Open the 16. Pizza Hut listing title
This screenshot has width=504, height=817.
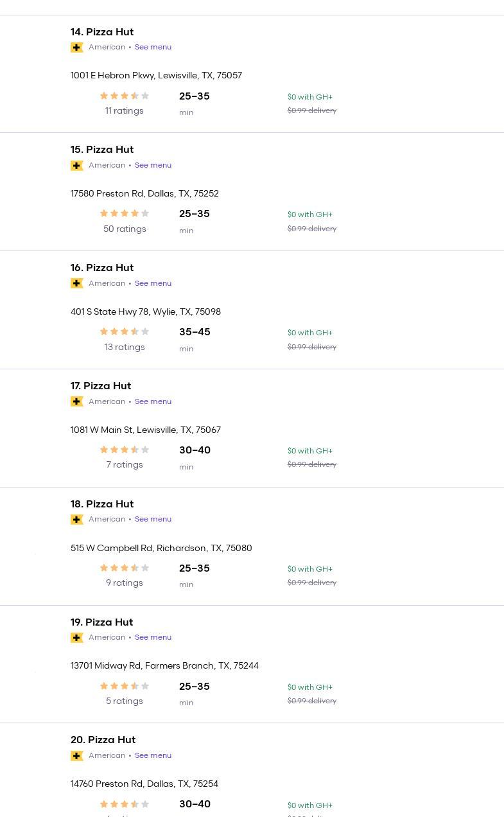tap(102, 268)
